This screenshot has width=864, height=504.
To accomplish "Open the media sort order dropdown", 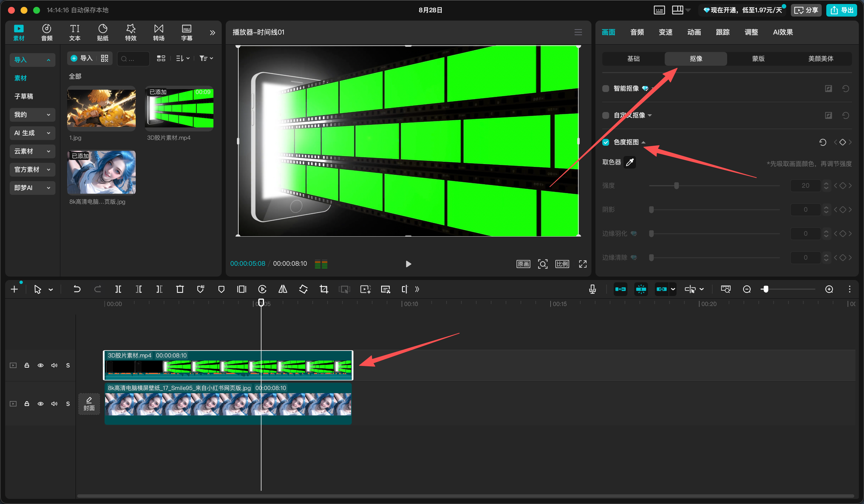I will pos(183,58).
